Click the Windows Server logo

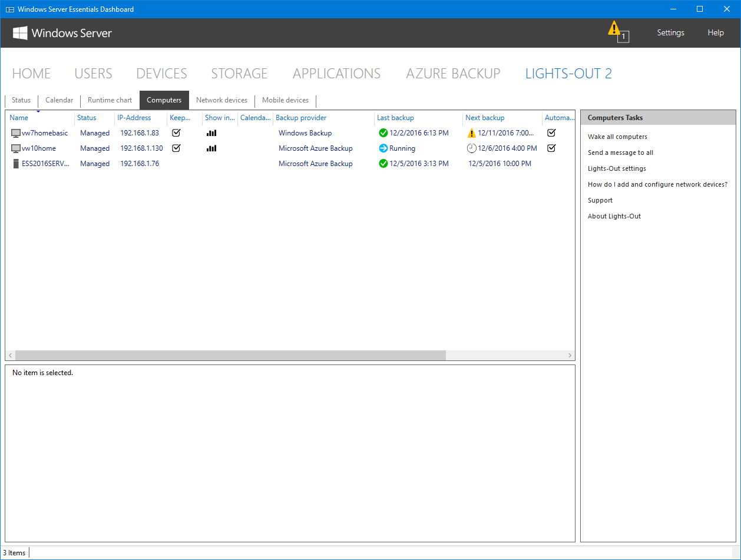(62, 33)
